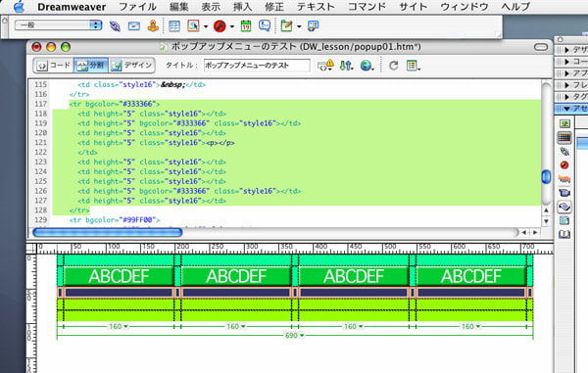The image size is (588, 373).
Task: Open the browser check warning icon menu
Action: pos(325,66)
